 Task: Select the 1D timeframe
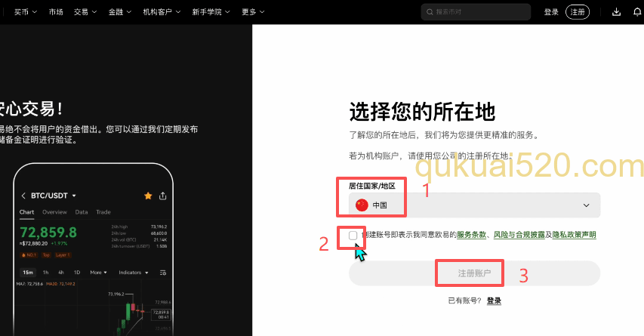(77, 273)
